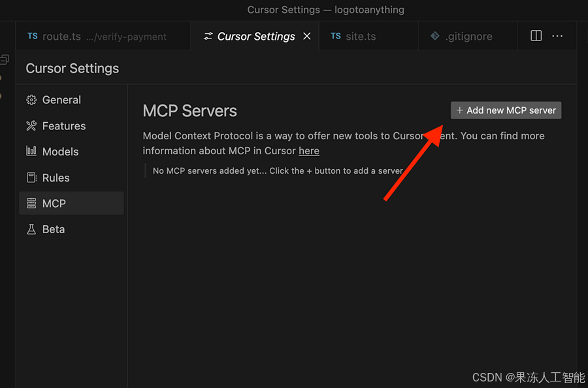Image resolution: width=588 pixels, height=388 pixels.
Task: Click the 'MCP Servers' heading text
Action: click(x=189, y=111)
